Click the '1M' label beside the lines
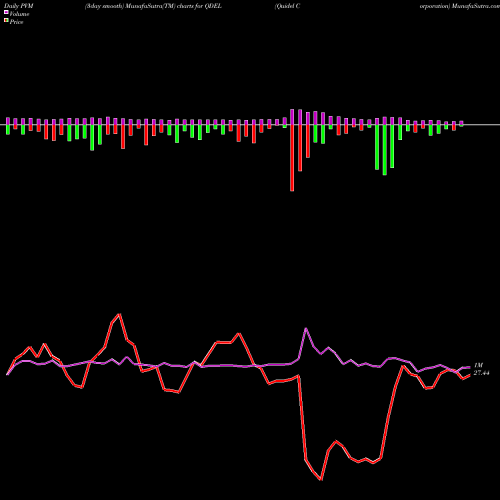The image size is (500, 500). pyautogui.click(x=478, y=366)
